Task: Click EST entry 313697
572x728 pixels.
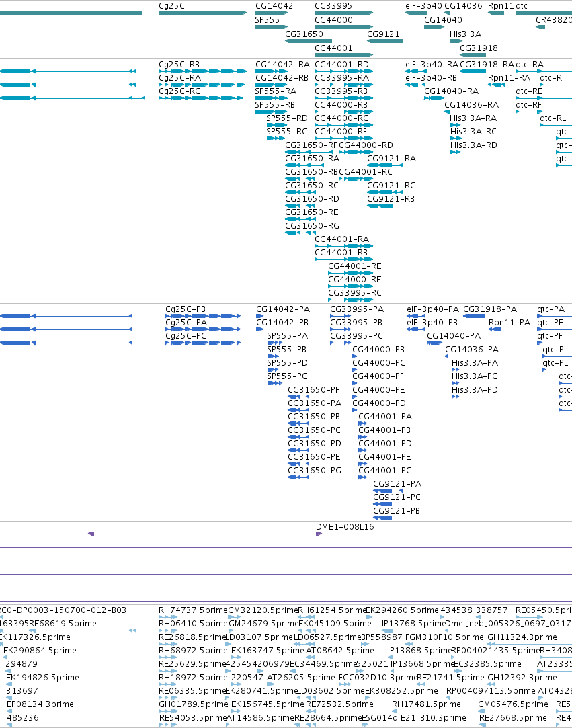Action: tap(22, 691)
